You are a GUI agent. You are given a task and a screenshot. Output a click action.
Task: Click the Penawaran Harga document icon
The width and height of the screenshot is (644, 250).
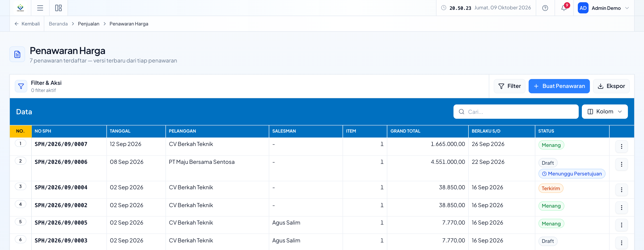pyautogui.click(x=17, y=54)
